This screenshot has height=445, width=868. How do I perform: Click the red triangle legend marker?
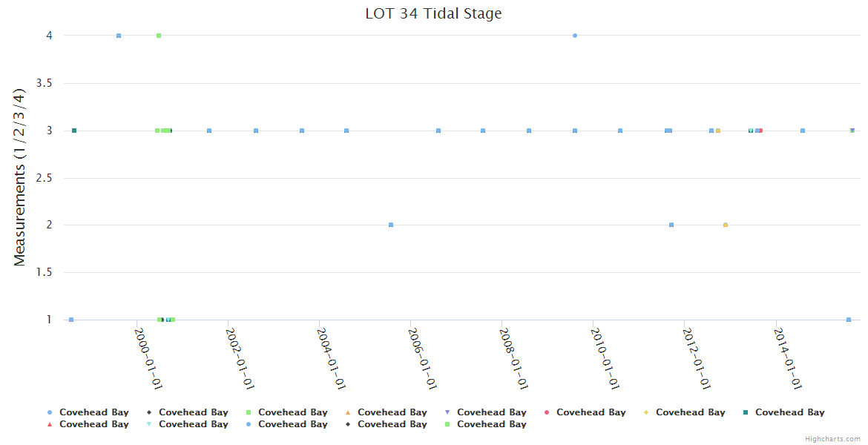click(x=50, y=424)
